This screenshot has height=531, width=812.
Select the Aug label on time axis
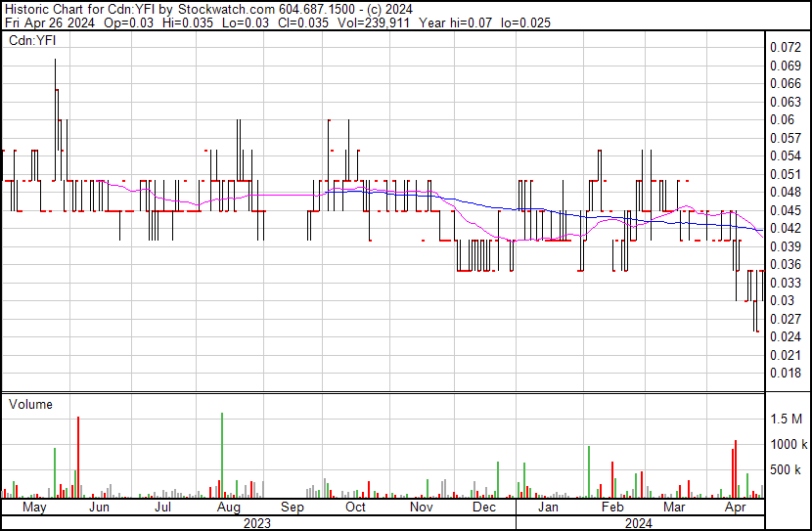[x=228, y=508]
